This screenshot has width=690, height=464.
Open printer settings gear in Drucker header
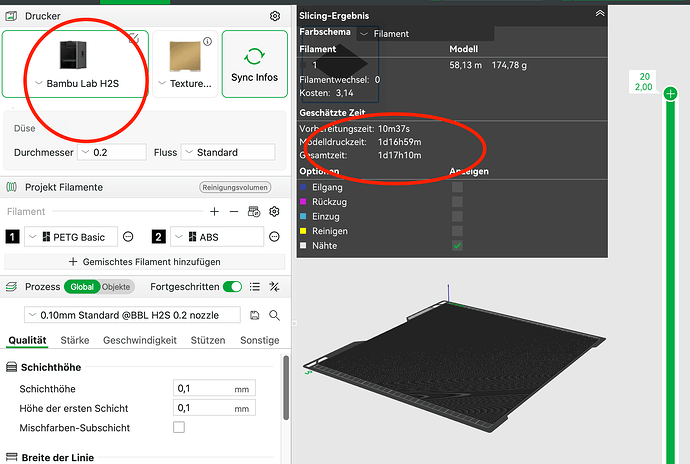pos(275,16)
